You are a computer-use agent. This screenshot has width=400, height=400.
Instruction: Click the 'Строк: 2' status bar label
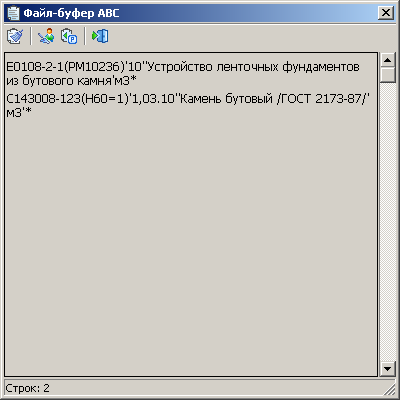(x=27, y=388)
